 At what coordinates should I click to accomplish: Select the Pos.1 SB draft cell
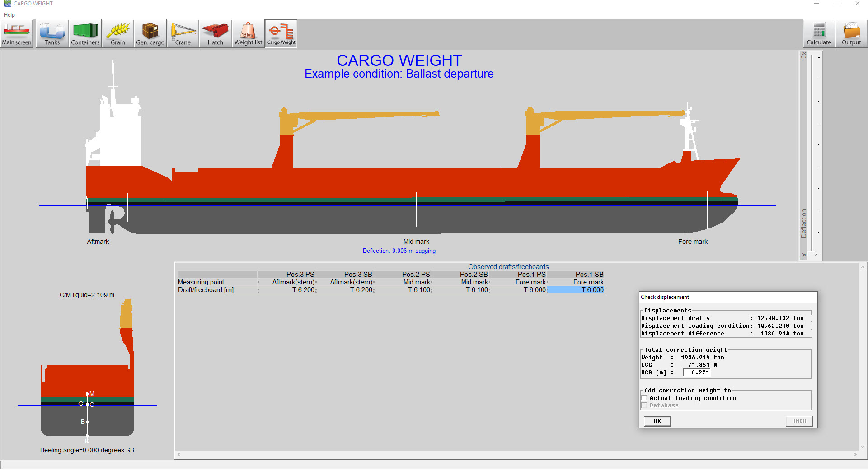click(576, 290)
